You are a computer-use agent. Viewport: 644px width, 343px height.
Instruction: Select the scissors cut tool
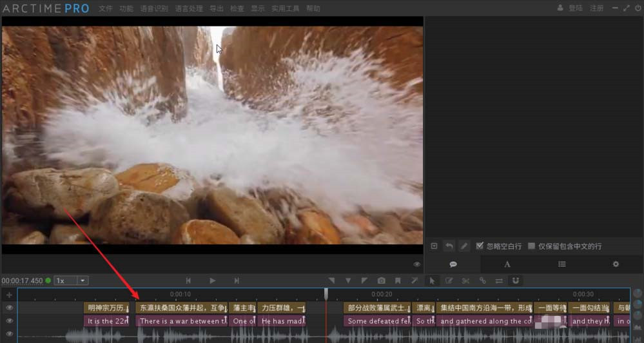coord(465,280)
